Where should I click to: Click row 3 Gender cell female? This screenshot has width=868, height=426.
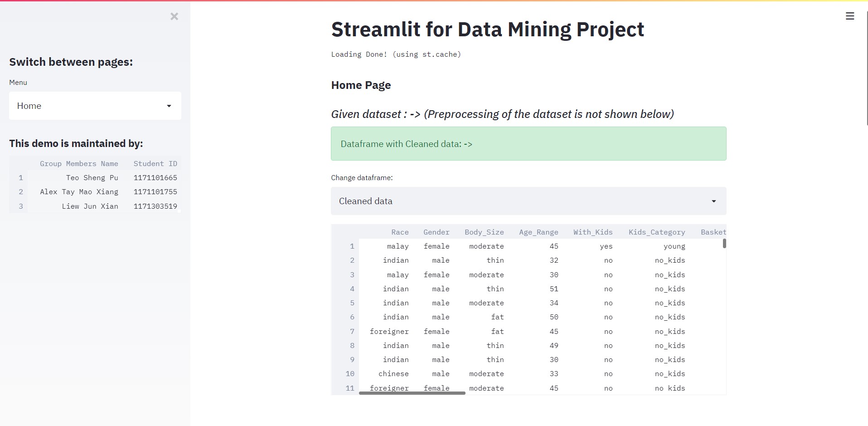click(x=436, y=275)
